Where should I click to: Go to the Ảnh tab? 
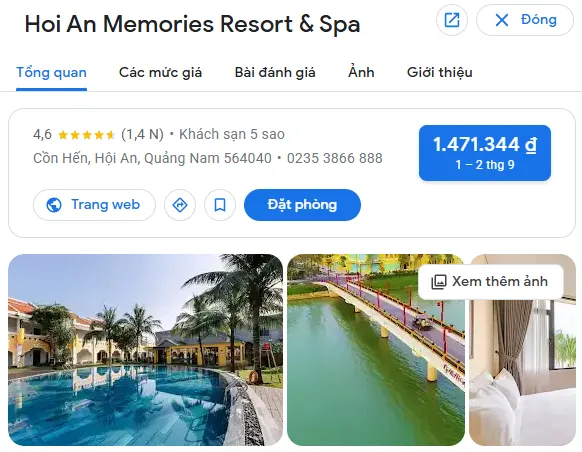[361, 72]
